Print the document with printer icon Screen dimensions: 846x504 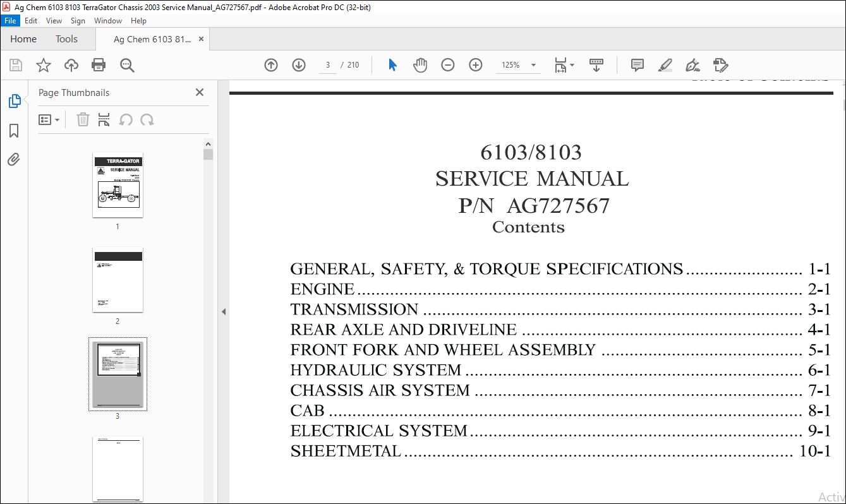click(99, 65)
